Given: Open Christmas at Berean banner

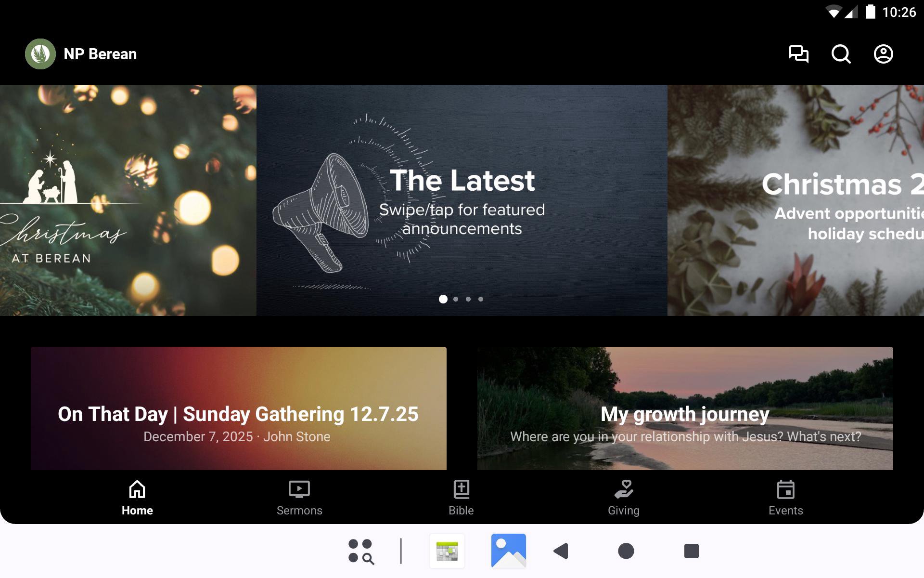Looking at the screenshot, I should click(x=128, y=200).
